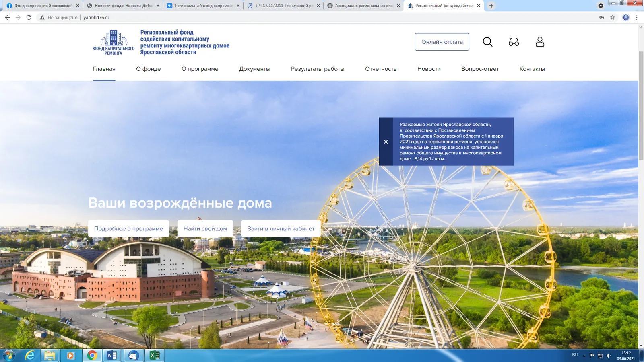Open Excel from the taskbar
Screen dimensions: 644x362
(x=155, y=355)
